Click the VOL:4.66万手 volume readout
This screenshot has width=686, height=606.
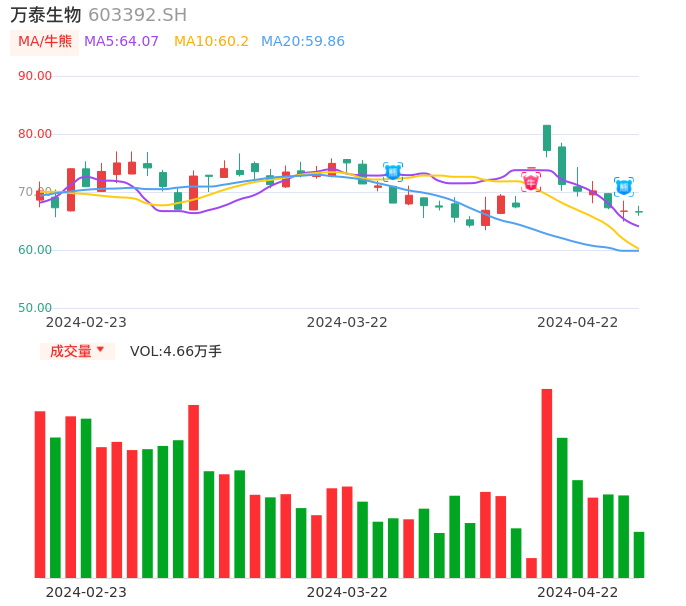pyautogui.click(x=176, y=351)
